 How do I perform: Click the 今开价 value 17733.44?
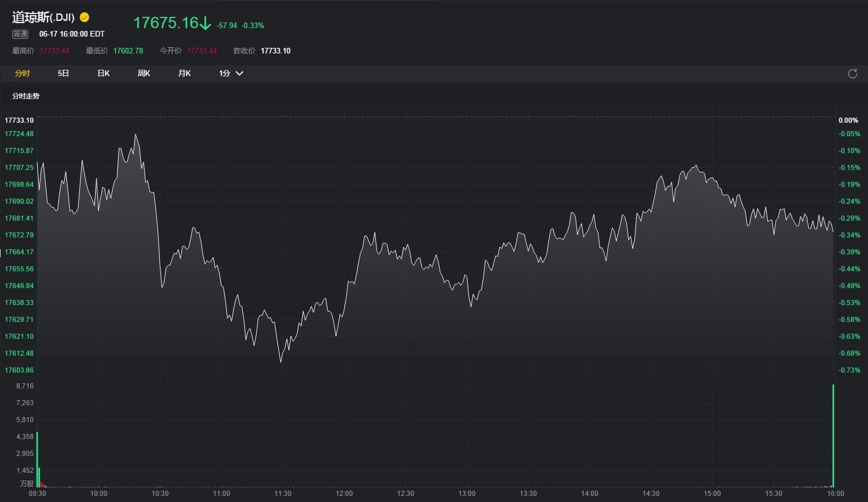click(x=202, y=51)
